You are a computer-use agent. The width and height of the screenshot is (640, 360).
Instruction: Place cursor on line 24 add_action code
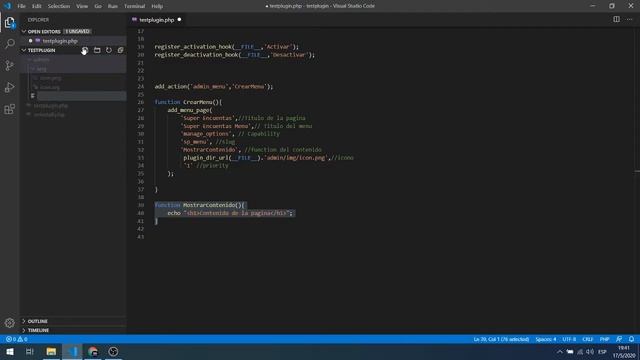(213, 87)
